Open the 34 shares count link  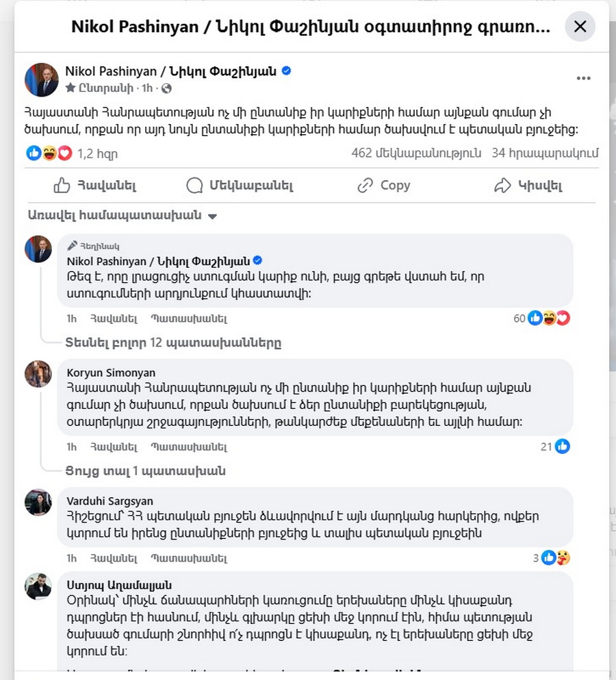pyautogui.click(x=545, y=153)
